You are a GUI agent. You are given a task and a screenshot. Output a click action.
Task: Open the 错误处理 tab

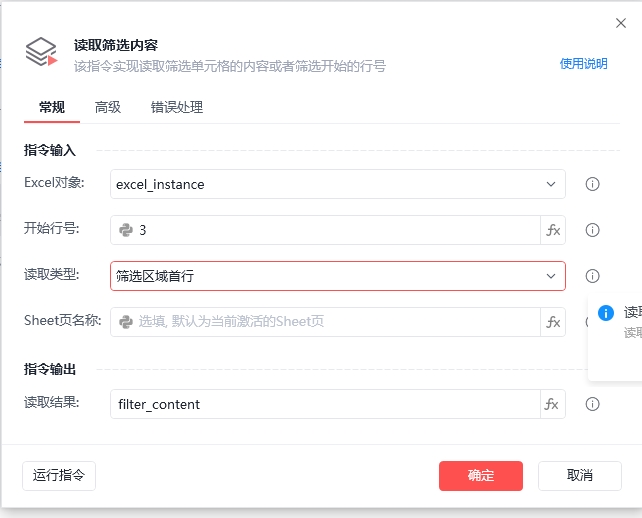pos(177,107)
